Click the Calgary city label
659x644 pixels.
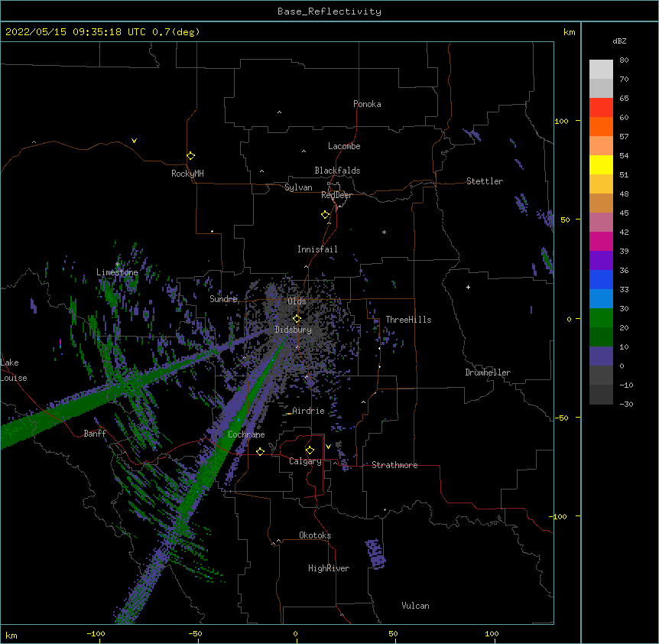point(305,461)
